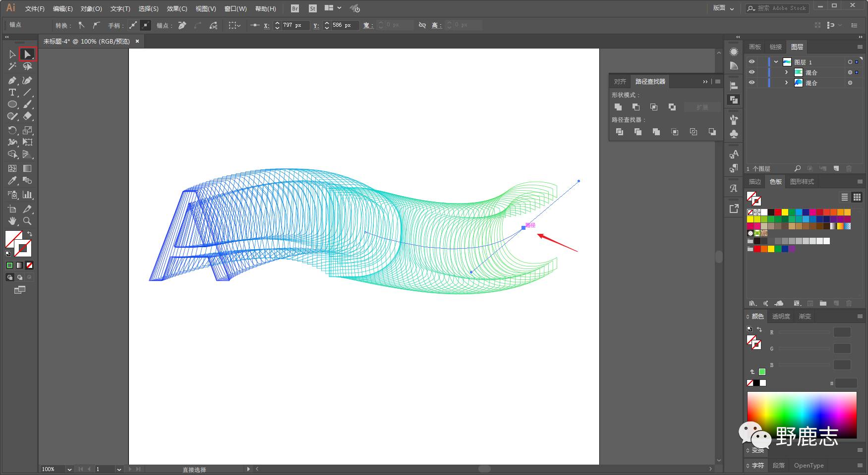868x475 pixels.
Task: Select the Hand tool
Action: pos(12,221)
